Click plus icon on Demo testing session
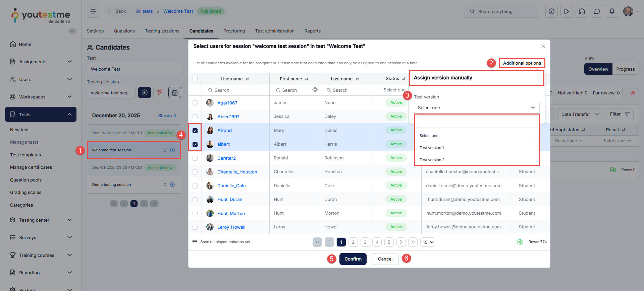 point(172,185)
